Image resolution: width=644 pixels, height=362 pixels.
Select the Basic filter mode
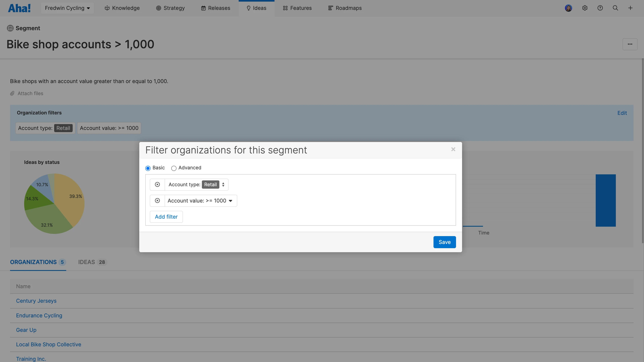point(148,168)
